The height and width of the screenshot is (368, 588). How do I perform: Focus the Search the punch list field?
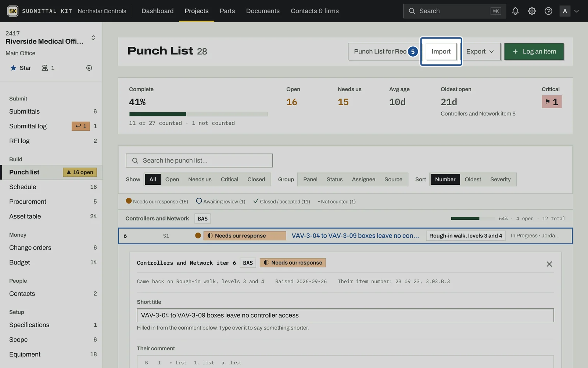199,160
